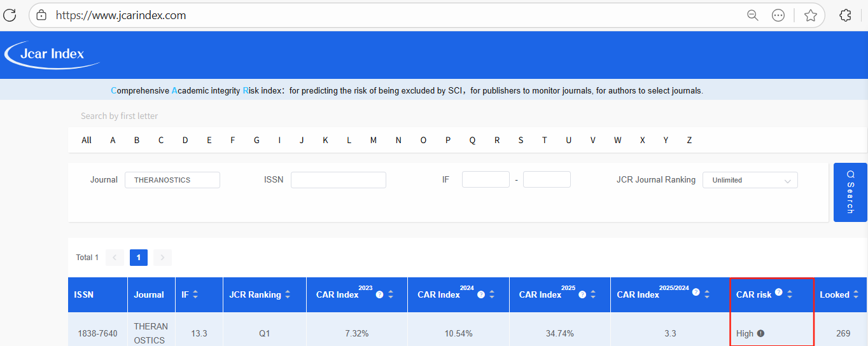
Task: Click the Journal name input field
Action: point(172,180)
